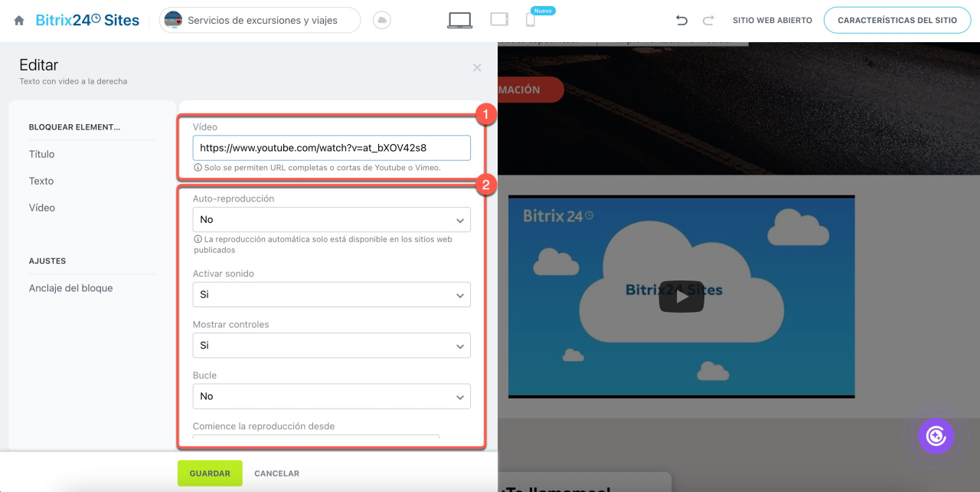Close the Editar panel

coord(477,67)
